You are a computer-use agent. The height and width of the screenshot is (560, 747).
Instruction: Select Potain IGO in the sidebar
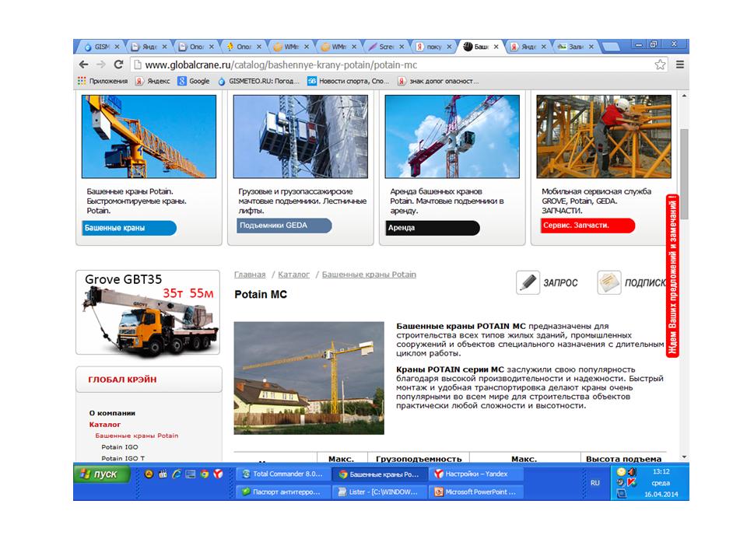pyautogui.click(x=120, y=447)
